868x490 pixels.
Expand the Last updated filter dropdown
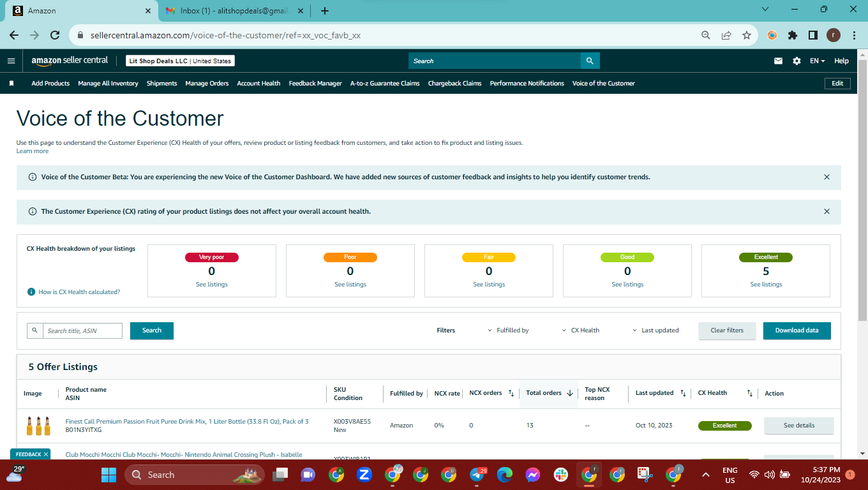point(655,330)
